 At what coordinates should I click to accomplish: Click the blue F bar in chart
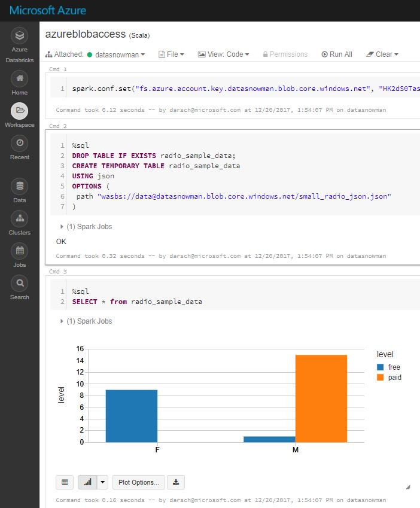[132, 416]
